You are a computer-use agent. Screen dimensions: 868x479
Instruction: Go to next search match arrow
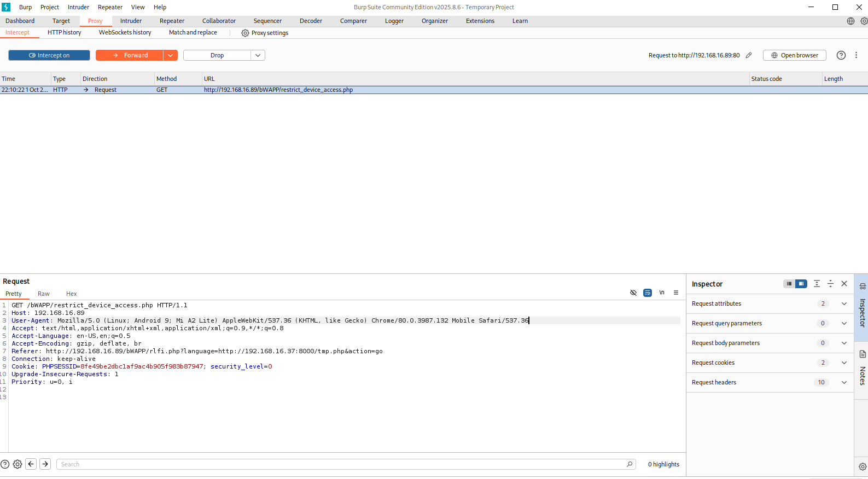click(45, 464)
